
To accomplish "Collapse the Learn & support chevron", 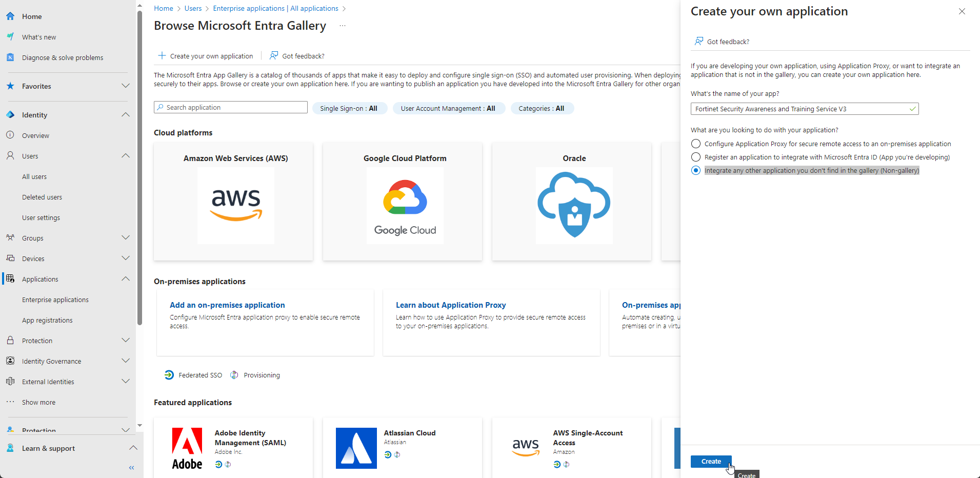I will (133, 448).
